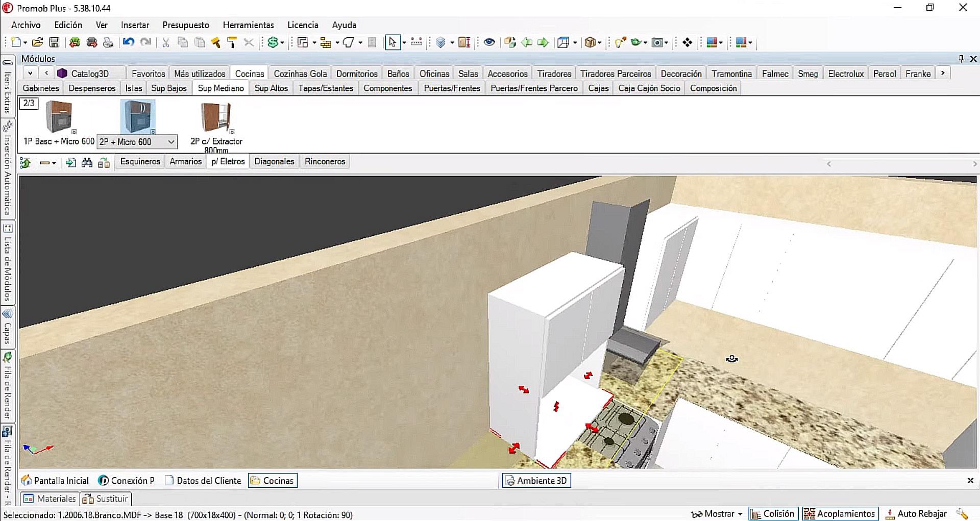Open the 2P + Micro 600 dropdown

[x=171, y=142]
